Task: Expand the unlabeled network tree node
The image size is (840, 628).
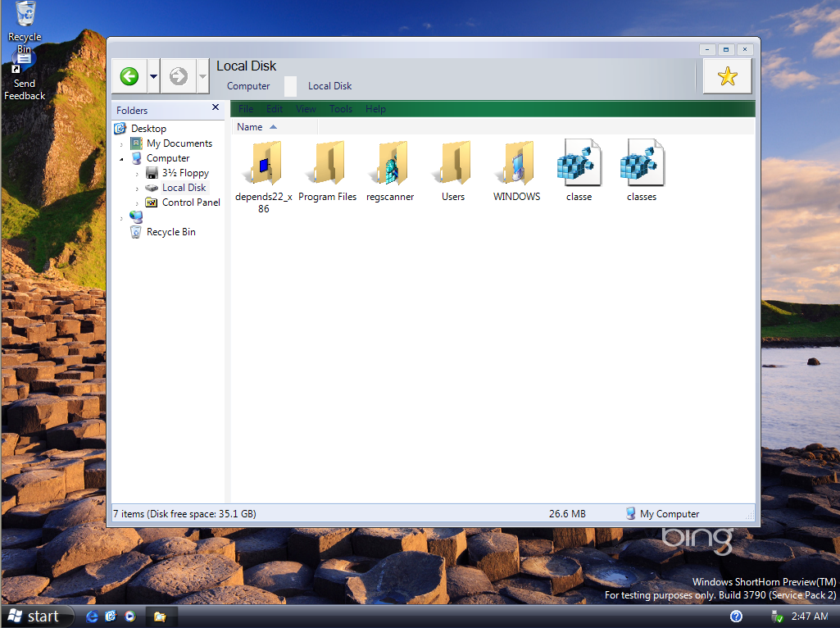Action: [121, 218]
